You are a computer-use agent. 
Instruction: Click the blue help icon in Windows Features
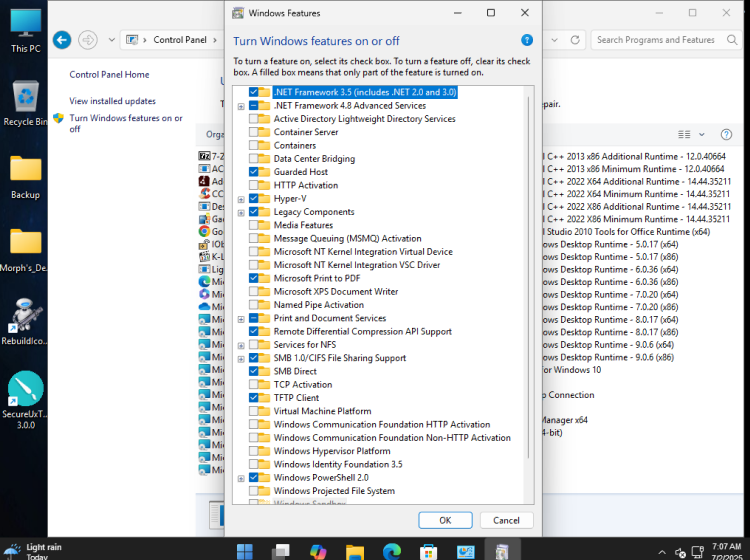click(527, 40)
